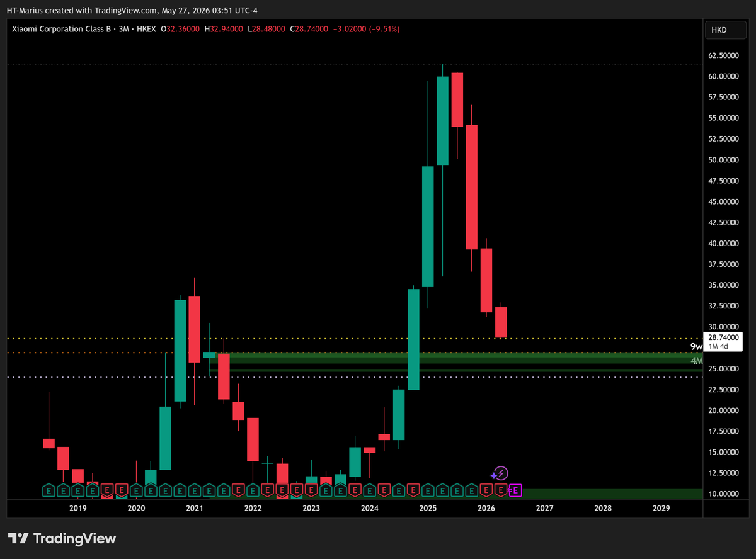Click the 62.50000 price axis label

[723, 55]
